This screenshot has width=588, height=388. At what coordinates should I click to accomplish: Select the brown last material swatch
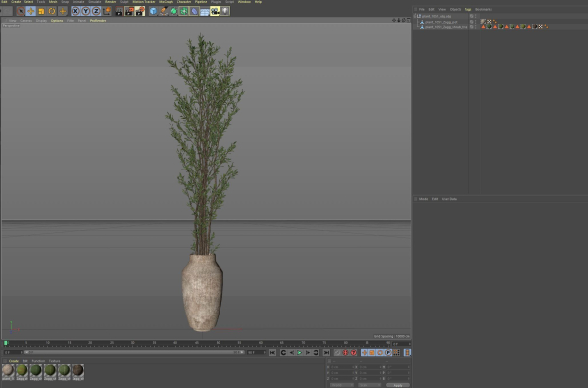tap(77, 372)
